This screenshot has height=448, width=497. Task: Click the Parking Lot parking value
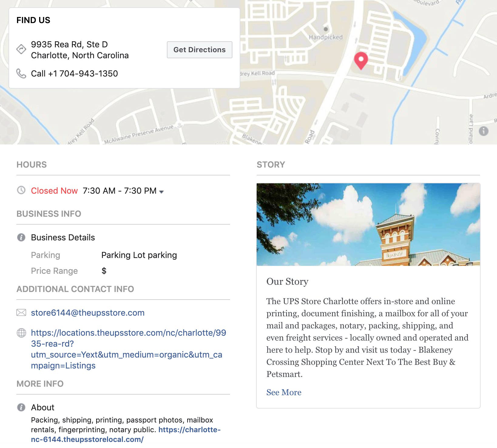(139, 255)
